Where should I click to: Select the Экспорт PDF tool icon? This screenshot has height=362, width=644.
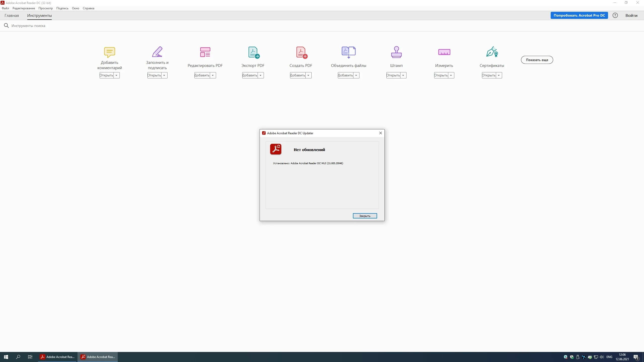click(254, 53)
